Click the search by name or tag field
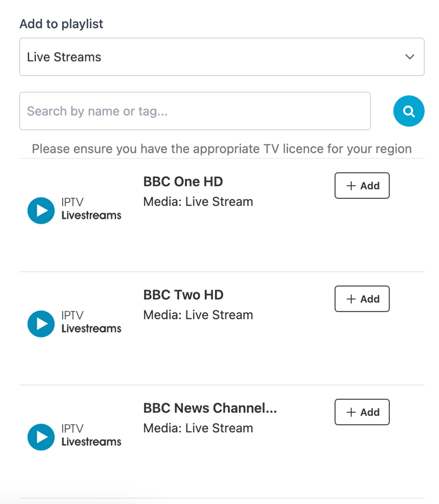This screenshot has width=439, height=504. point(195,111)
